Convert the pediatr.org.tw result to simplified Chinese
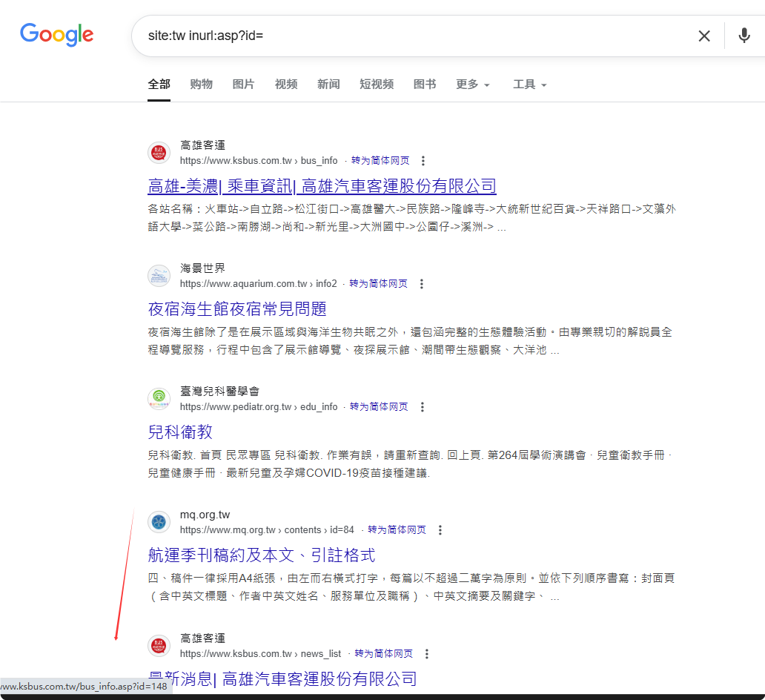This screenshot has height=700, width=765. click(x=379, y=406)
